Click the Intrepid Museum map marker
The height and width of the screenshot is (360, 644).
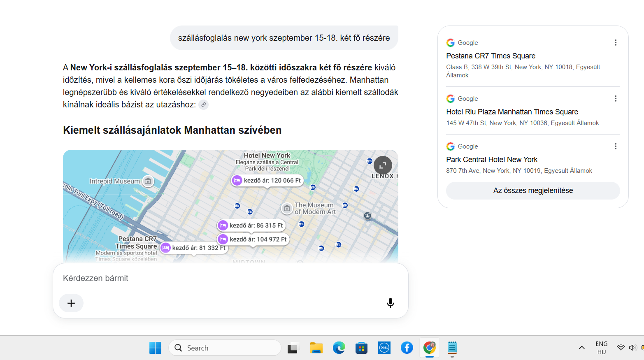(148, 181)
